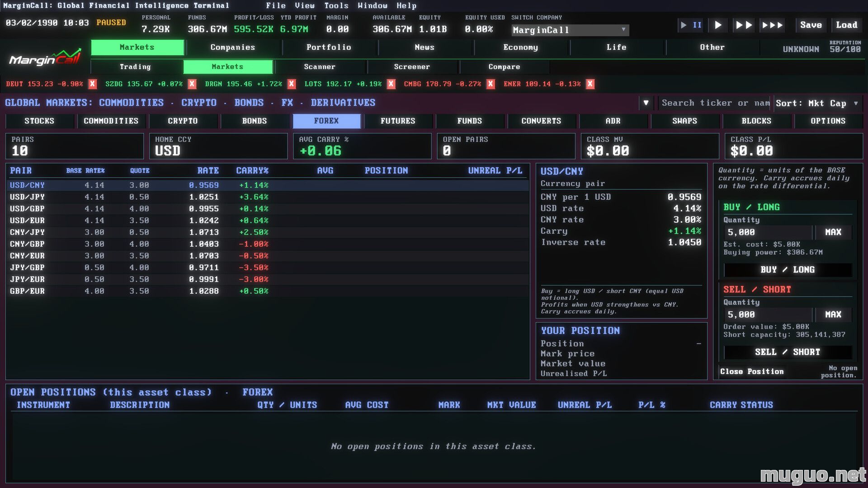Viewport: 868px width, 488px height.
Task: Remove CMBG ticker from watchlist bar
Action: [x=491, y=84]
